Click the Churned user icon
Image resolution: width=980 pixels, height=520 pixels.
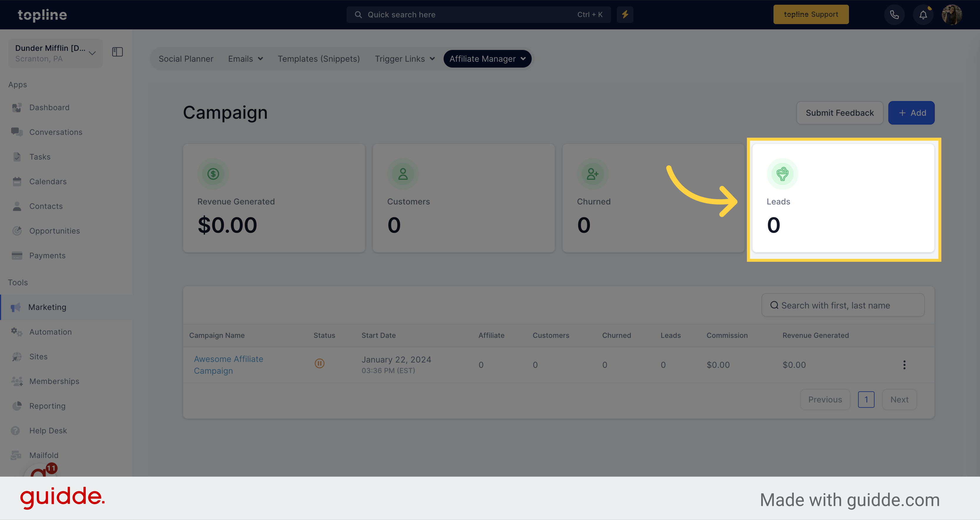593,174
